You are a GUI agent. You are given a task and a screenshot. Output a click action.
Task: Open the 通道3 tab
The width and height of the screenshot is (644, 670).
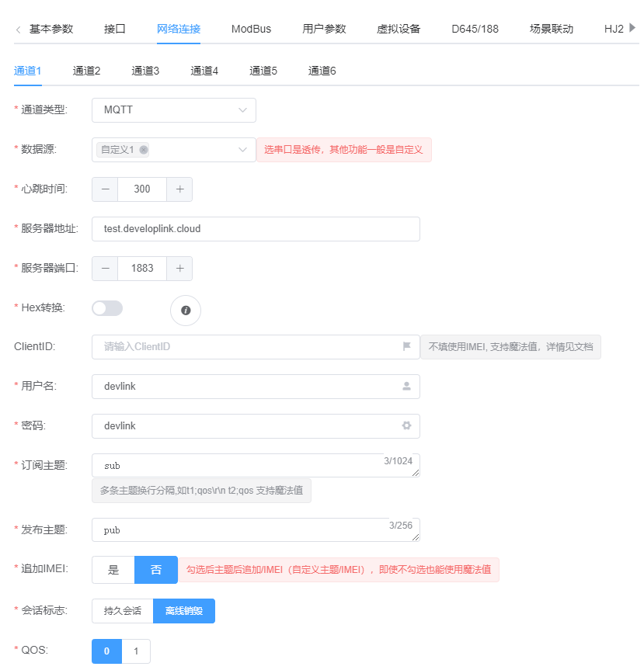145,71
